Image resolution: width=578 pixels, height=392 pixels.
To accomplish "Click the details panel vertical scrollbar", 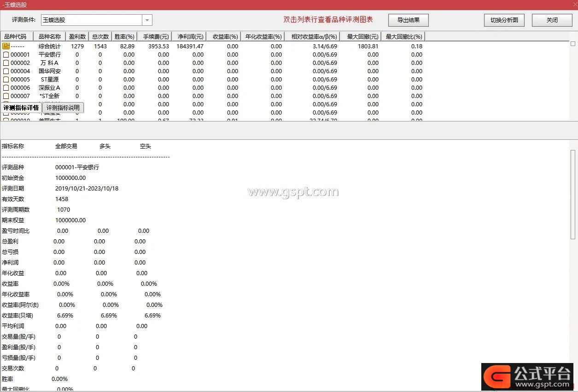I will 573,194.
